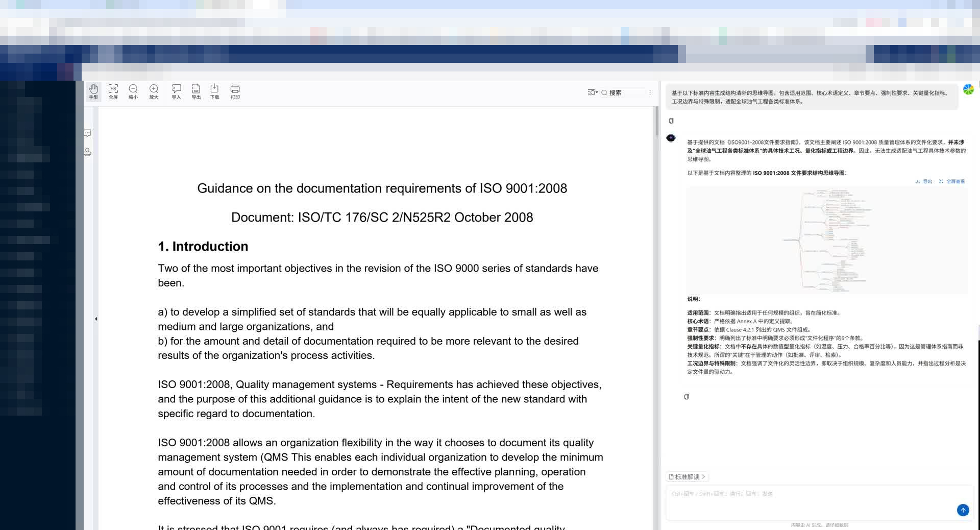Export the mind map via 导出 link

pos(924,181)
